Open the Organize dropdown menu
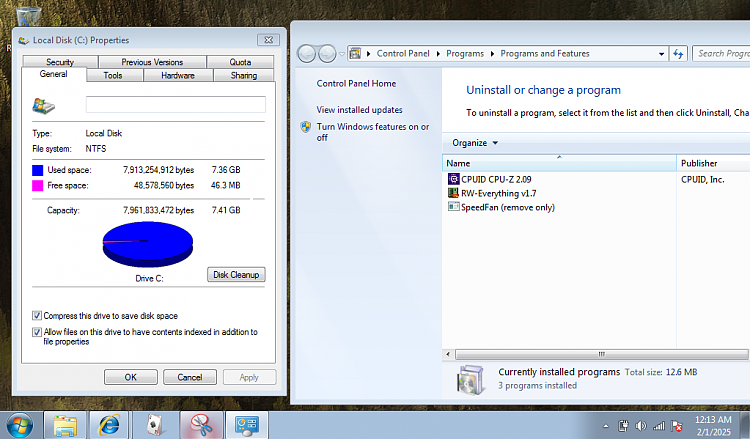 [x=474, y=143]
